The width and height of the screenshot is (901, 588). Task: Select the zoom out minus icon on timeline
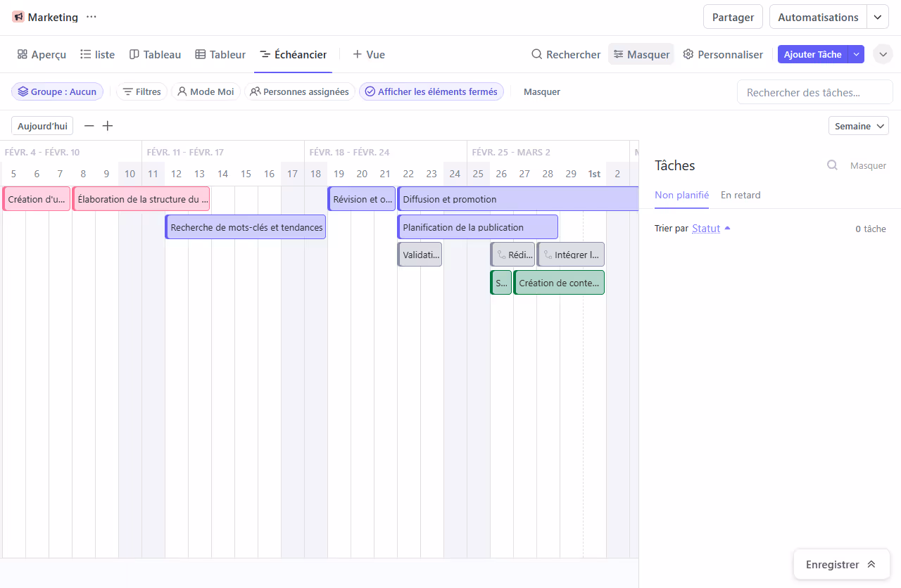[89, 126]
